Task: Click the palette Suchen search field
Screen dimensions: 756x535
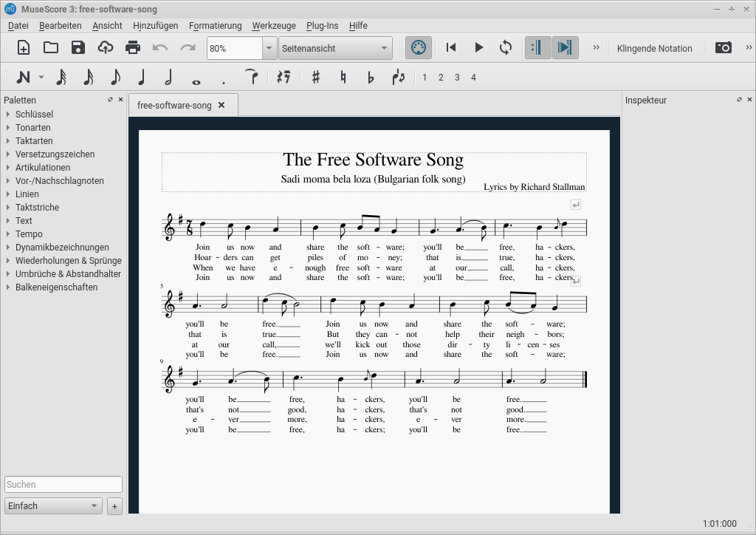Action: click(63, 484)
